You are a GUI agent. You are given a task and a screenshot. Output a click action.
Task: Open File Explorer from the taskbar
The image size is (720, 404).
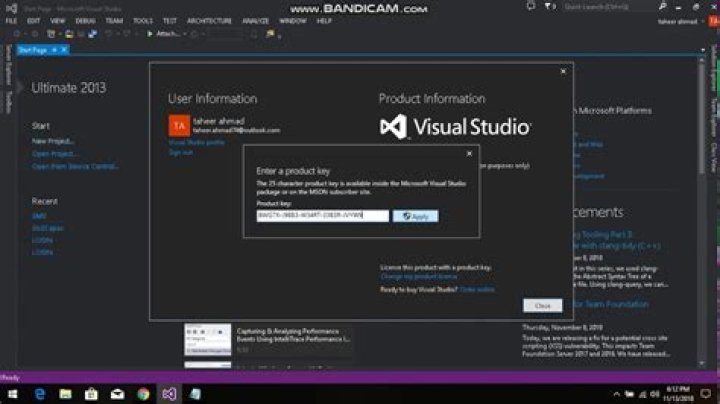(66, 394)
